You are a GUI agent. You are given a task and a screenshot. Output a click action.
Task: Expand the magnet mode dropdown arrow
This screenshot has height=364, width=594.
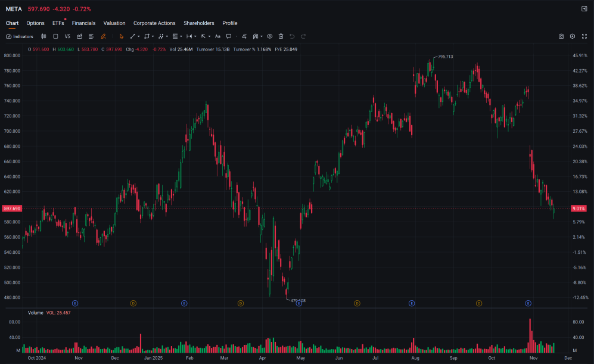click(x=262, y=36)
